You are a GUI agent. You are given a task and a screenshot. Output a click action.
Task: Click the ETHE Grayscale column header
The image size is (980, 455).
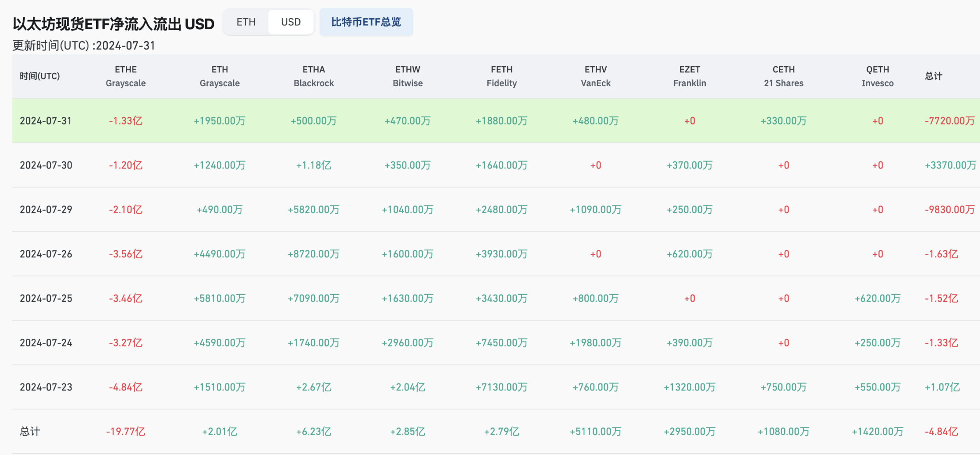coord(125,76)
